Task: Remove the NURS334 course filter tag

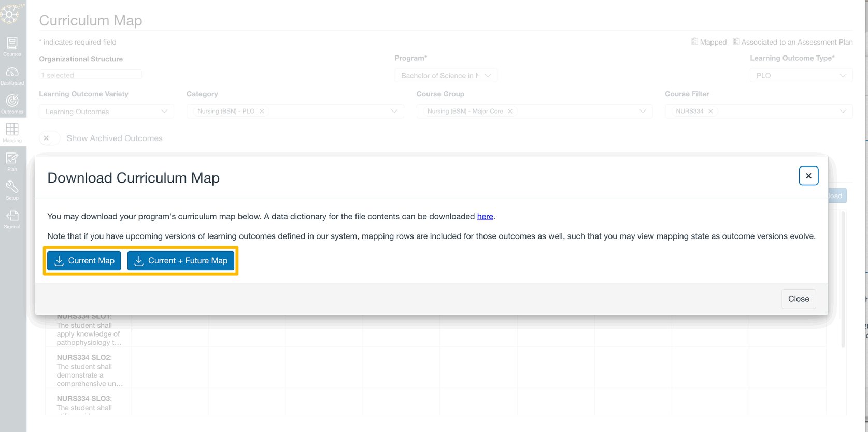Action: [710, 111]
